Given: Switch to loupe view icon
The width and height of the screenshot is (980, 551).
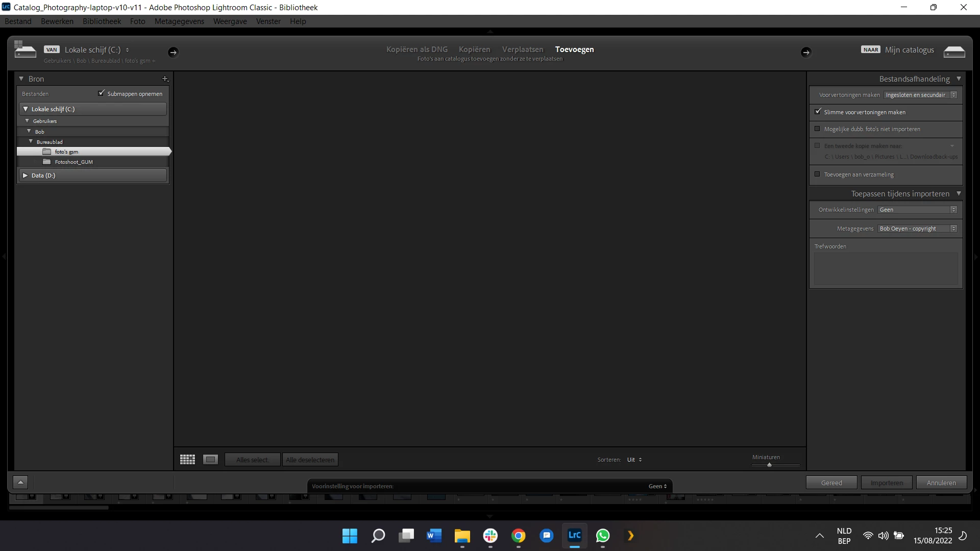Looking at the screenshot, I should point(210,460).
